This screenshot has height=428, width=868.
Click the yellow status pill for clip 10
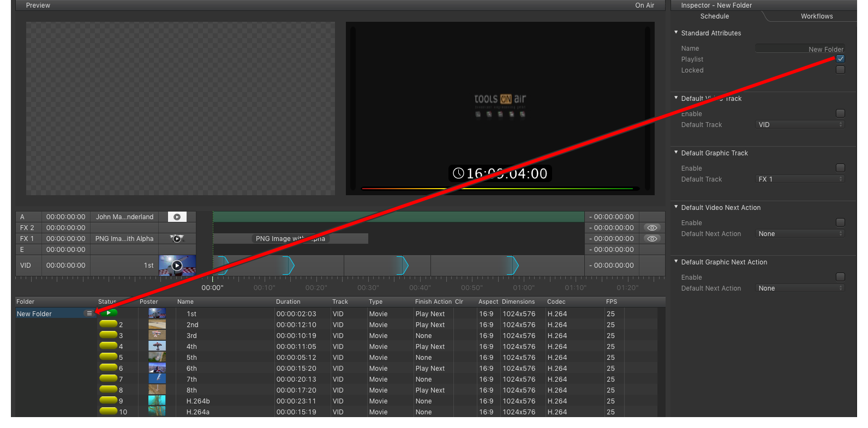109,411
